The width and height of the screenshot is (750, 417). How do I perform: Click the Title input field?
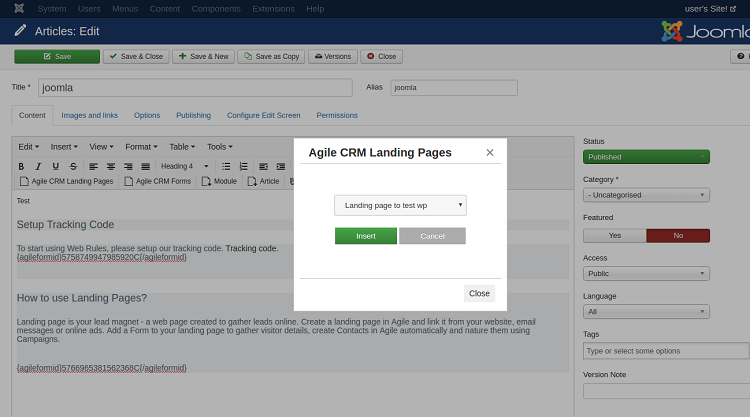195,88
